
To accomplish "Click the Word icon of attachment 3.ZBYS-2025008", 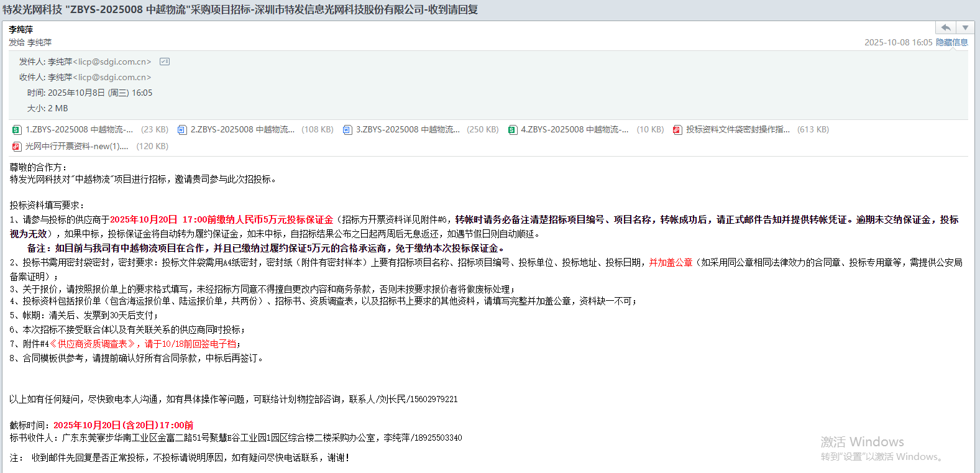I will coord(347,130).
